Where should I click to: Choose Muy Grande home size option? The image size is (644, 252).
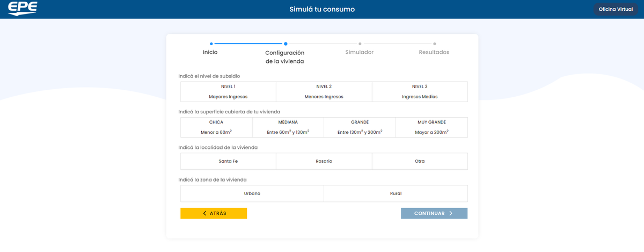(x=431, y=127)
